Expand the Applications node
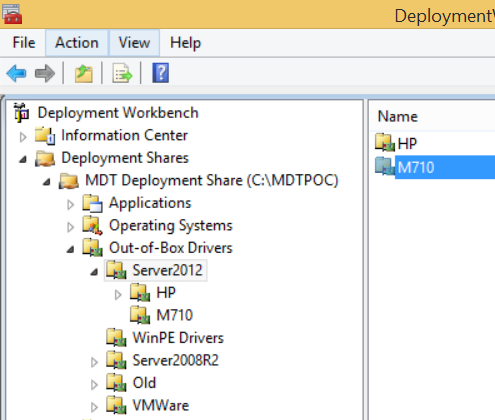 [70, 205]
